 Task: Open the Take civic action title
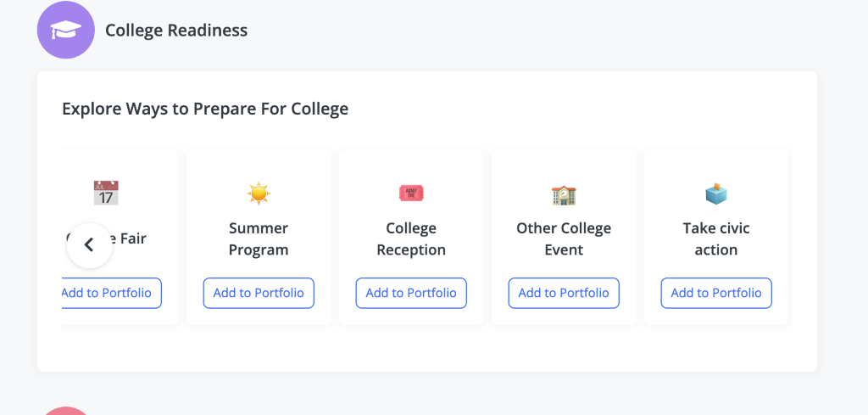[716, 238]
